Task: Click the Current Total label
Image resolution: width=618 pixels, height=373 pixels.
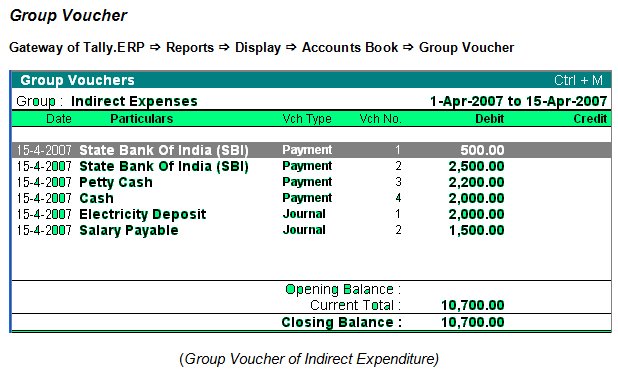Action: (x=356, y=305)
